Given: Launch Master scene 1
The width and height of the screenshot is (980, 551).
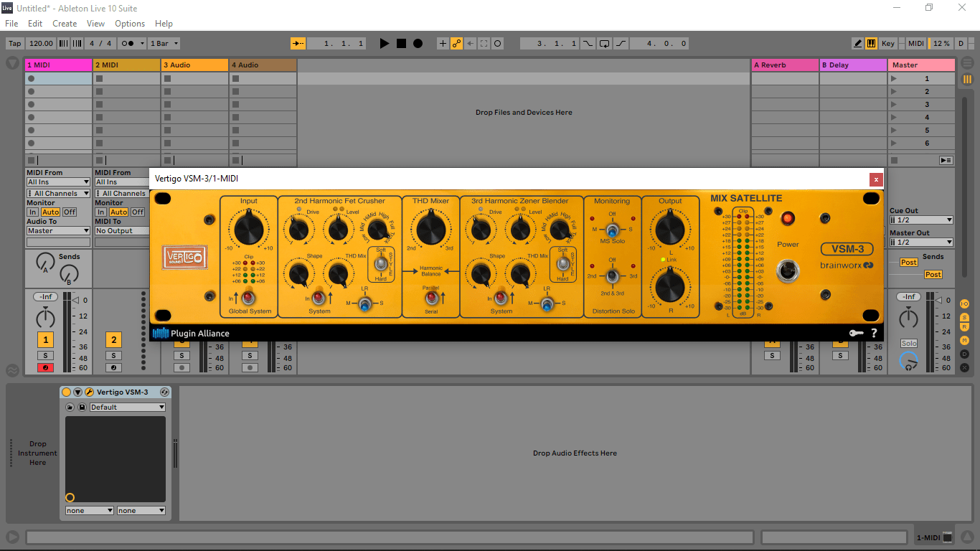Looking at the screenshot, I should [893, 79].
